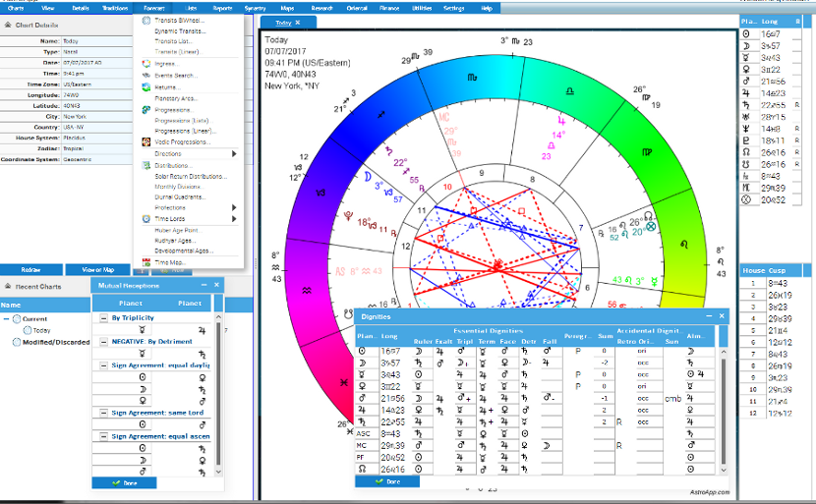This screenshot has width=816, height=504.
Task: Click the Distributions menu icon
Action: 146,165
